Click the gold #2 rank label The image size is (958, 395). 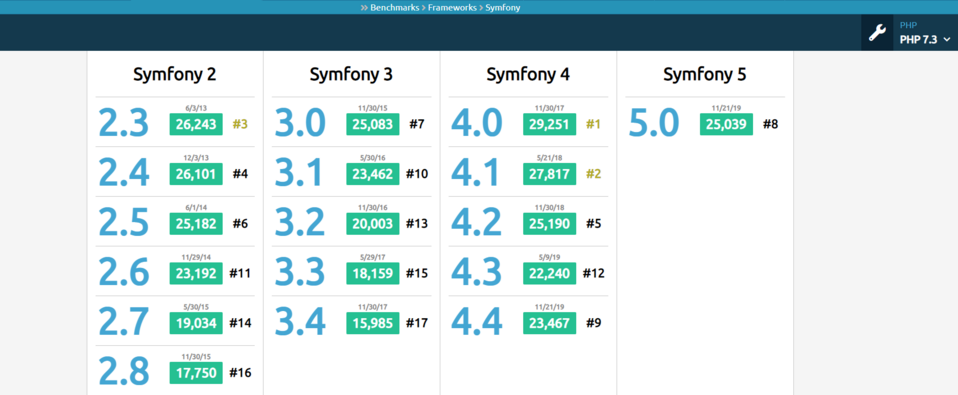[x=593, y=174]
